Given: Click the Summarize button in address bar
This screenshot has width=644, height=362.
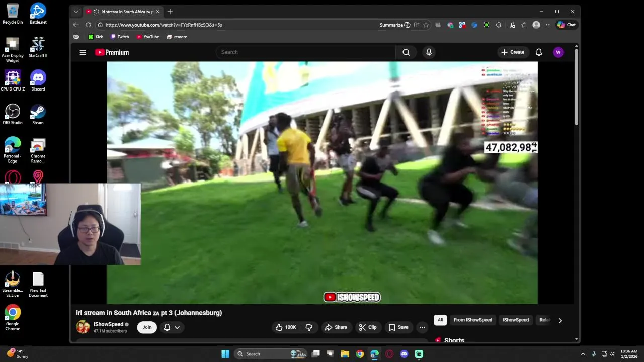Looking at the screenshot, I should pos(395,25).
